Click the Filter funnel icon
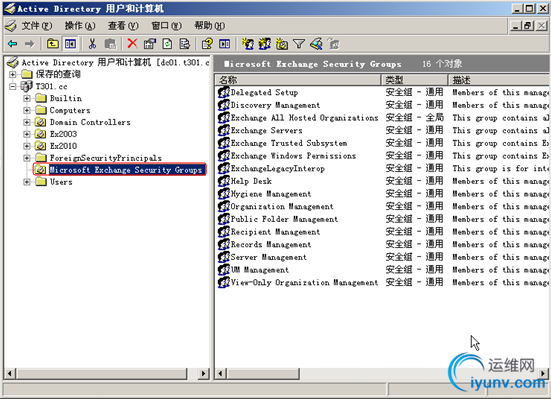This screenshot has width=551, height=399. click(x=299, y=44)
